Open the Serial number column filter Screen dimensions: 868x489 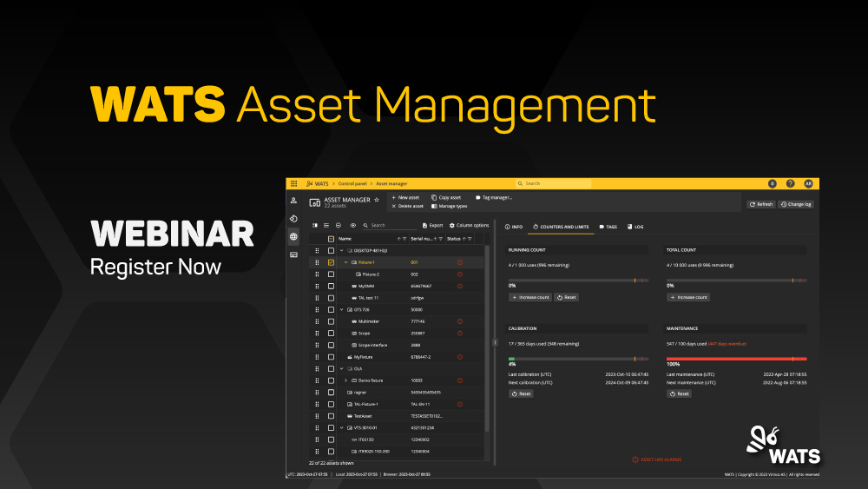tap(441, 239)
